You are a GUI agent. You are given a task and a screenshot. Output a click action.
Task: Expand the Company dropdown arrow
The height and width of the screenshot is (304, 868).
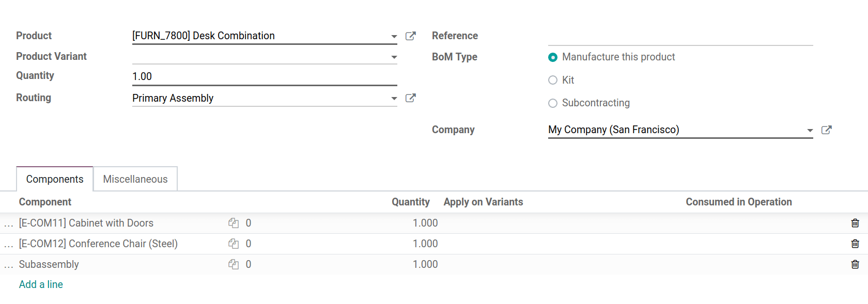click(810, 130)
